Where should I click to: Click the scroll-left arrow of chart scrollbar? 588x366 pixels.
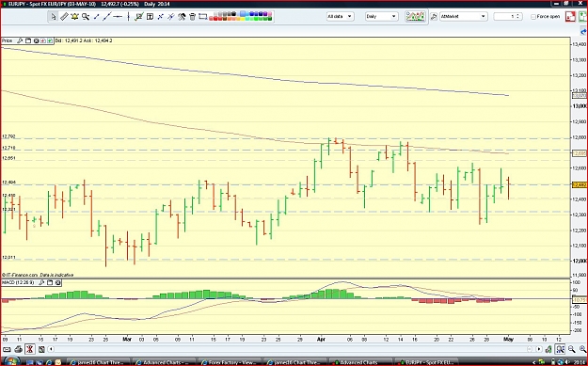coord(52,349)
